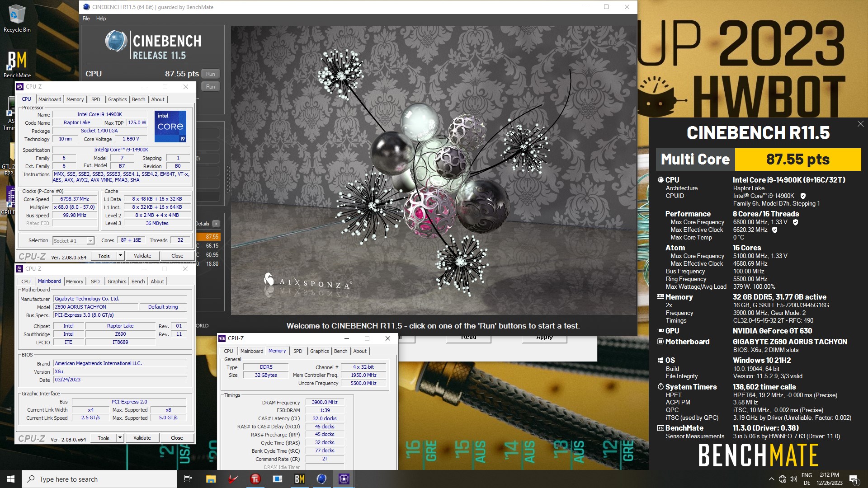Screen dimensions: 868x488
Task: Expand the Details arrow in Cinebench
Action: 216,224
